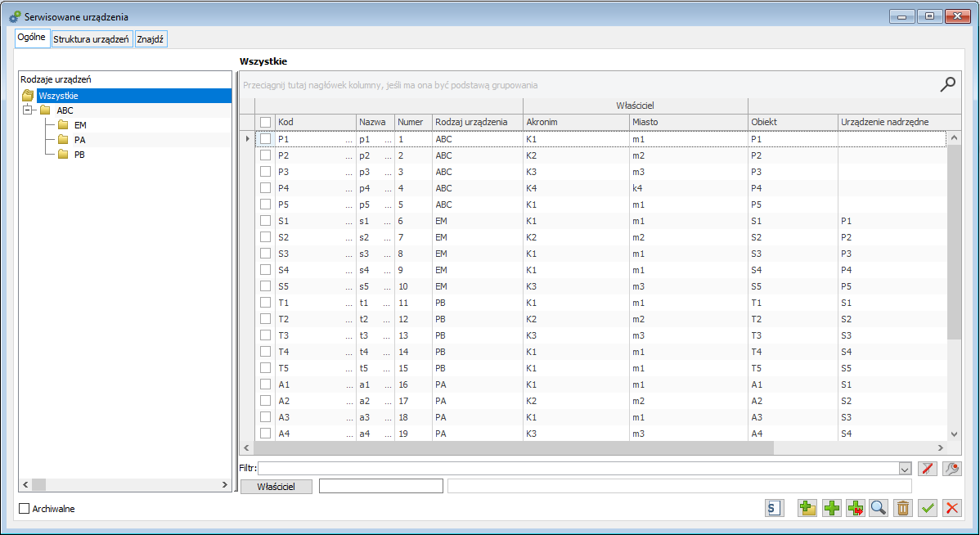Click the Obiekt column header
This screenshot has width=980, height=535.
tap(793, 122)
